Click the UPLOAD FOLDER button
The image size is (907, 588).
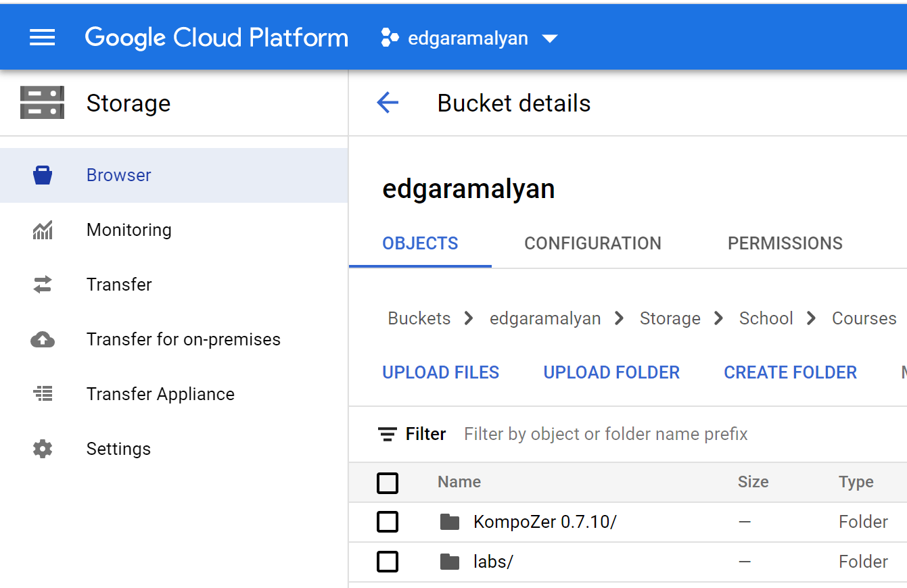611,372
